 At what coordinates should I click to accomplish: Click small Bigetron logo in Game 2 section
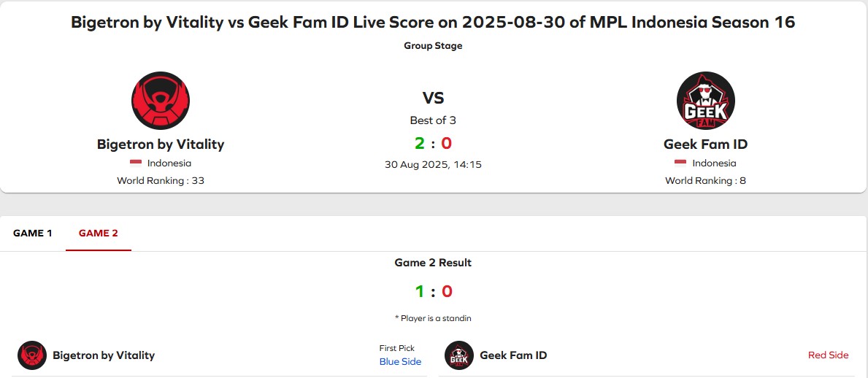pos(32,355)
